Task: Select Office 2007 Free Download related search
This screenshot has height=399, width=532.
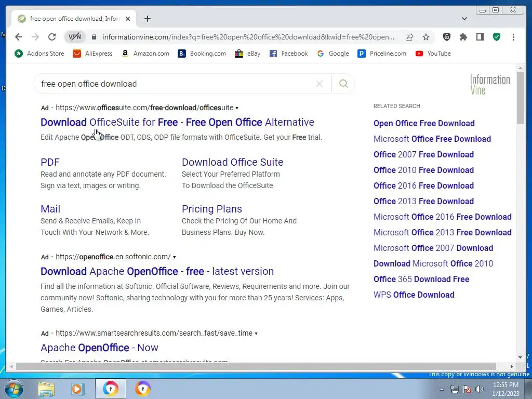Action: point(423,155)
